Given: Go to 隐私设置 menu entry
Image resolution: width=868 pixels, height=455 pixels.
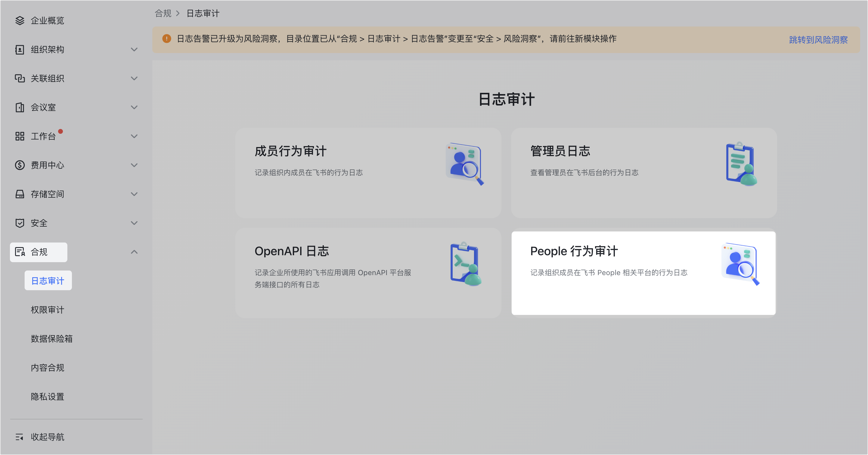Looking at the screenshot, I should coord(48,397).
